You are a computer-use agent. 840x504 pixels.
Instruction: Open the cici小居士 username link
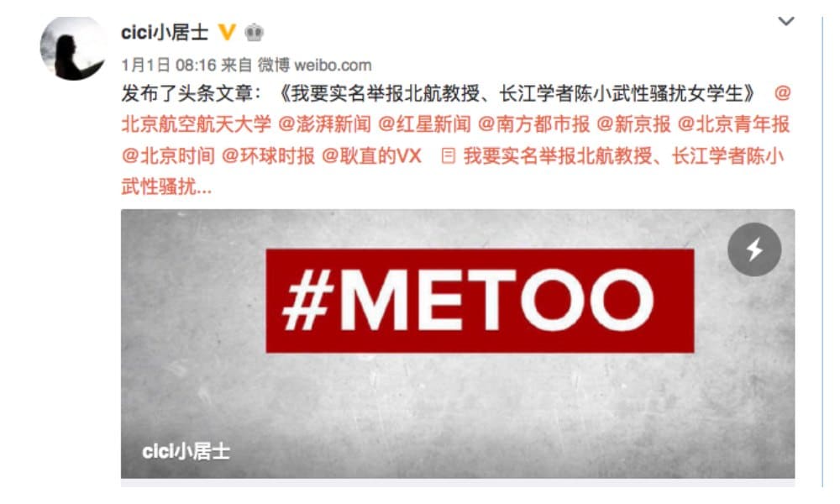pyautogui.click(x=165, y=33)
